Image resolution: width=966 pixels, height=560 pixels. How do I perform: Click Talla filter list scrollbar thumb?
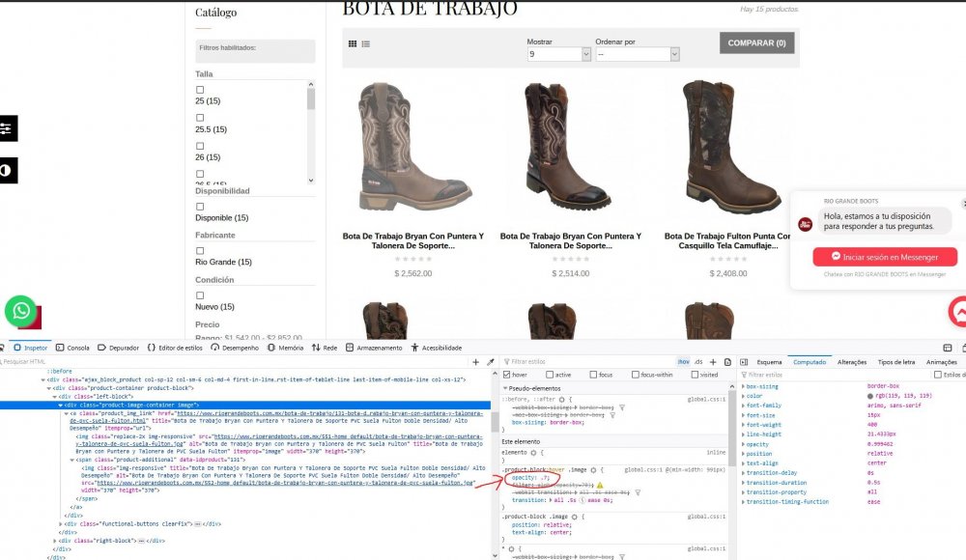[x=310, y=98]
